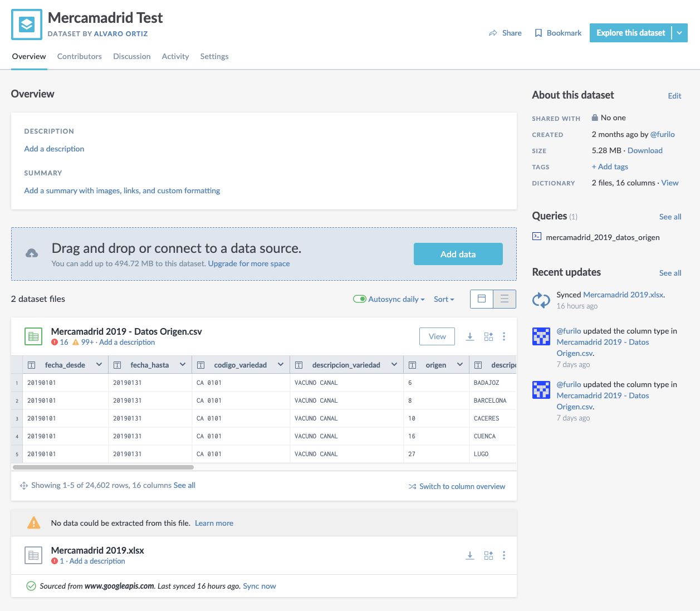Click the gray xlsx file icon
Viewport: 700px width, 611px height.
click(33, 555)
